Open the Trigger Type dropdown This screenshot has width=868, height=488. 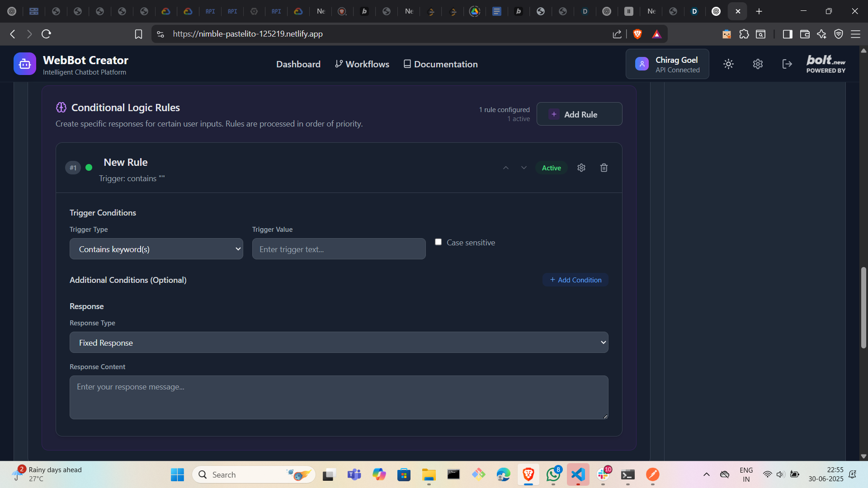(x=156, y=249)
